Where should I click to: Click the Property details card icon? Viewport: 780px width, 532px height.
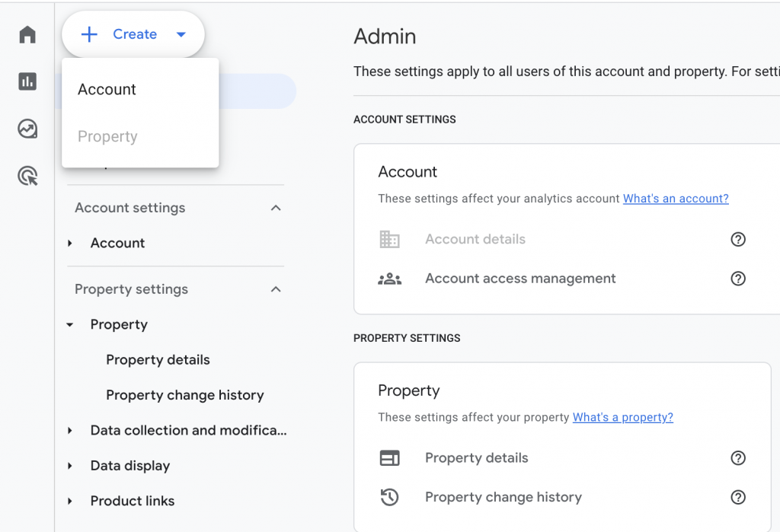pos(389,458)
